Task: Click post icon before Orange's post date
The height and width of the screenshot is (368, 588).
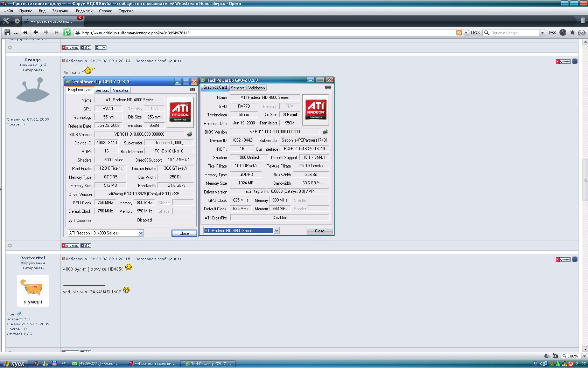Action: tap(64, 61)
